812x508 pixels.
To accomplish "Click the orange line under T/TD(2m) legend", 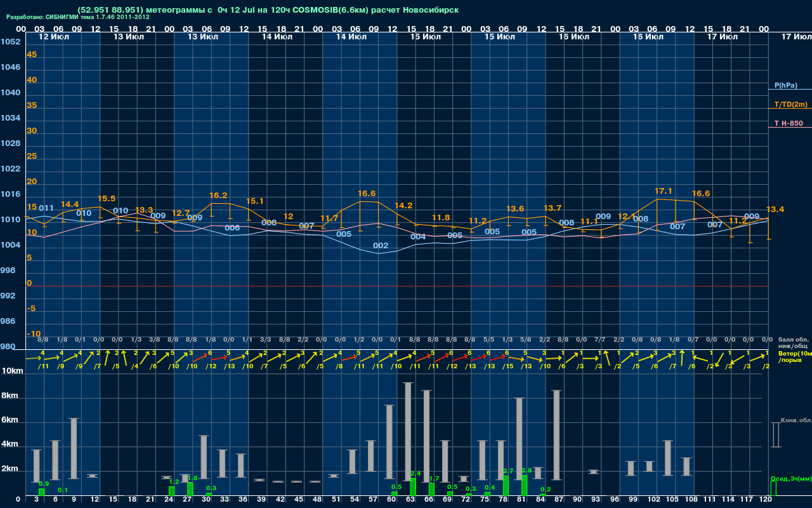I will click(x=790, y=109).
